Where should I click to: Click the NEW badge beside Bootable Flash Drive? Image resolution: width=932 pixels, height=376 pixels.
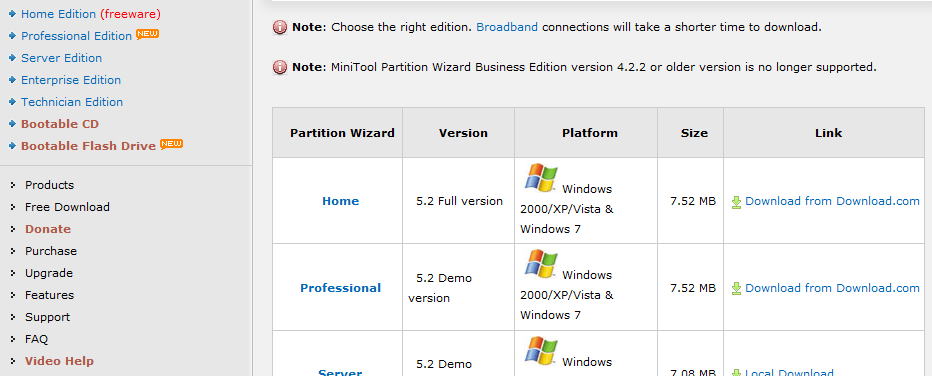(x=171, y=144)
